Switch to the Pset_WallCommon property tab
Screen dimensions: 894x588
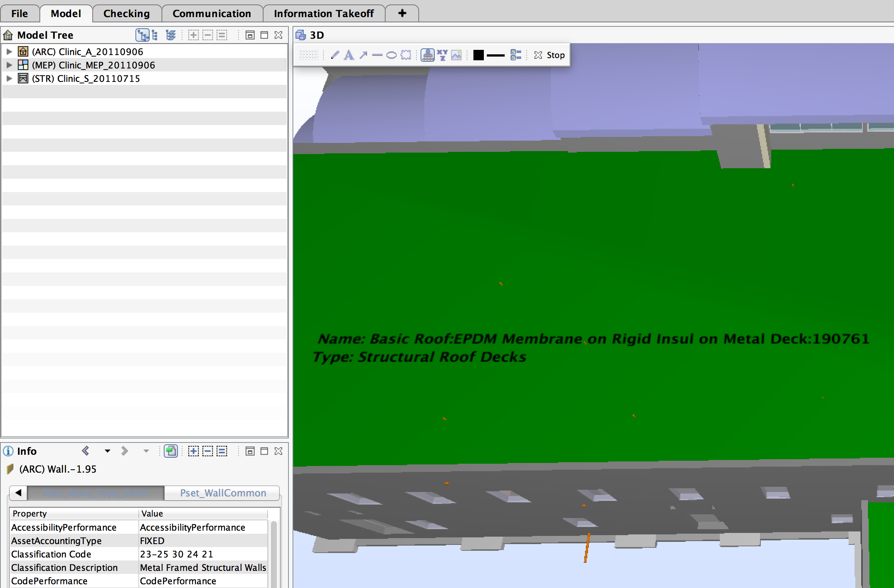pyautogui.click(x=222, y=493)
